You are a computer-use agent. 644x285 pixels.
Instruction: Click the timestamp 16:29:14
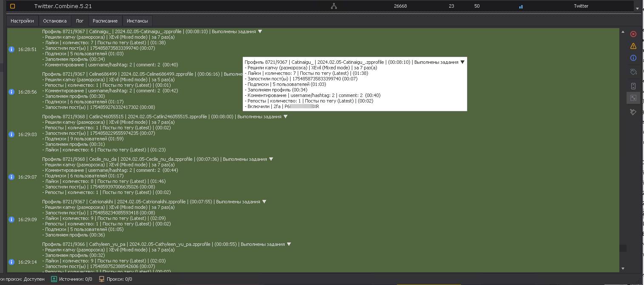[x=27, y=262]
